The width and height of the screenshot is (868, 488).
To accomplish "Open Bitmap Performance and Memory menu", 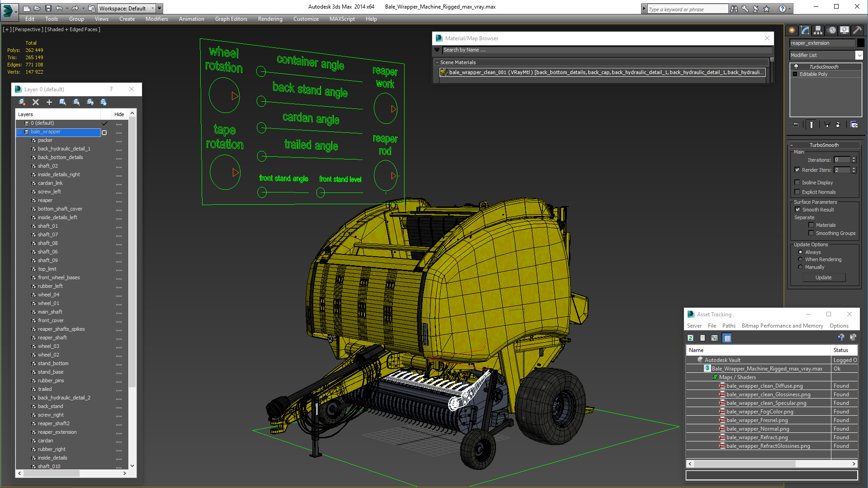I will click(x=782, y=326).
